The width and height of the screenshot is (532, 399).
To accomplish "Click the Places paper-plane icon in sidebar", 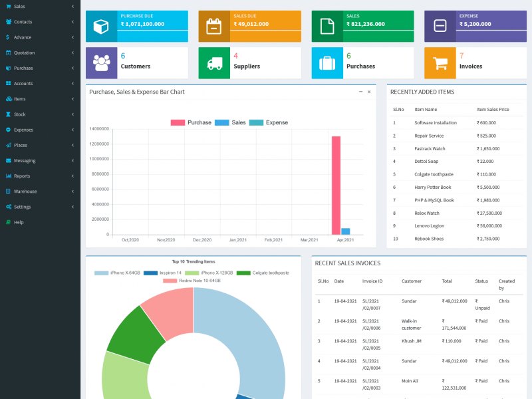I will 9,145.
